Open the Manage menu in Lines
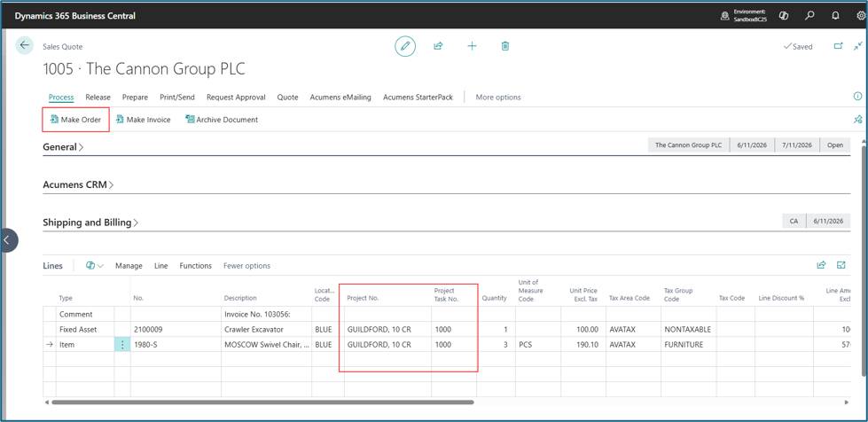The height and width of the screenshot is (422, 868). (x=129, y=266)
